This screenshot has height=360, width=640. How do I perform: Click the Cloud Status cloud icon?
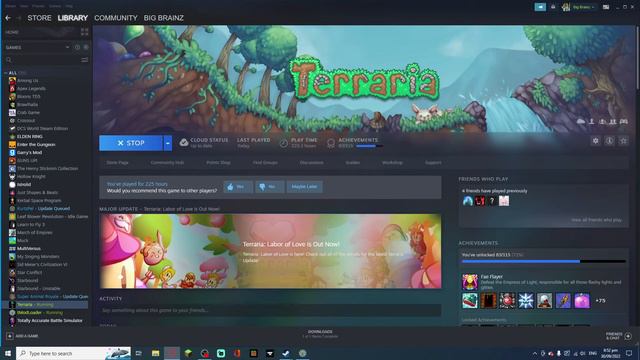click(x=184, y=142)
